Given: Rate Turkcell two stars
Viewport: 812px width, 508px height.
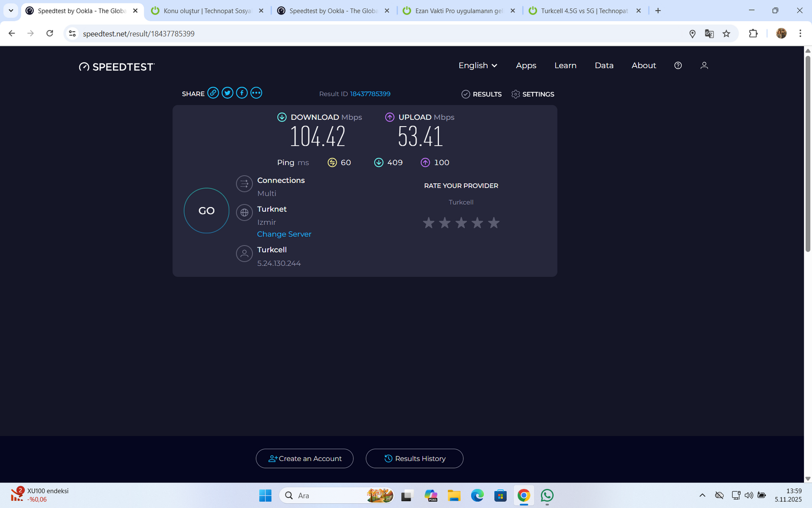Looking at the screenshot, I should click(445, 222).
